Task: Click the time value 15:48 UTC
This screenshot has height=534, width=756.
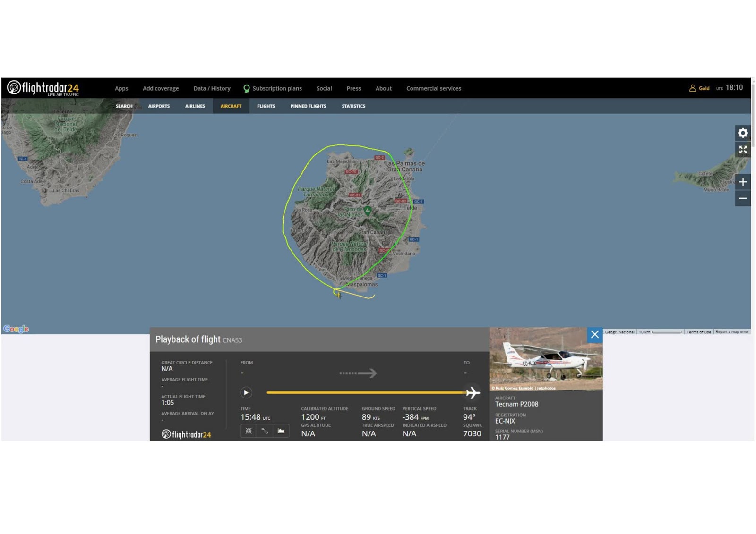Action: (255, 417)
